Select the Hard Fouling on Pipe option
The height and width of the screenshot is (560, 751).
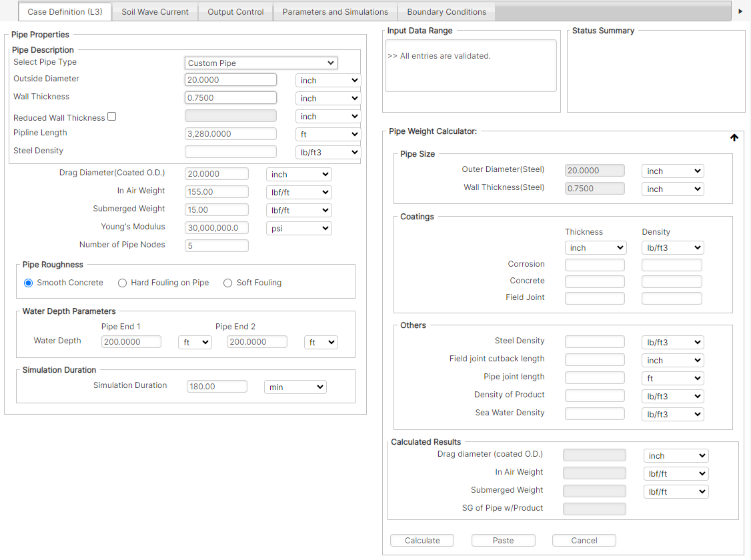122,283
